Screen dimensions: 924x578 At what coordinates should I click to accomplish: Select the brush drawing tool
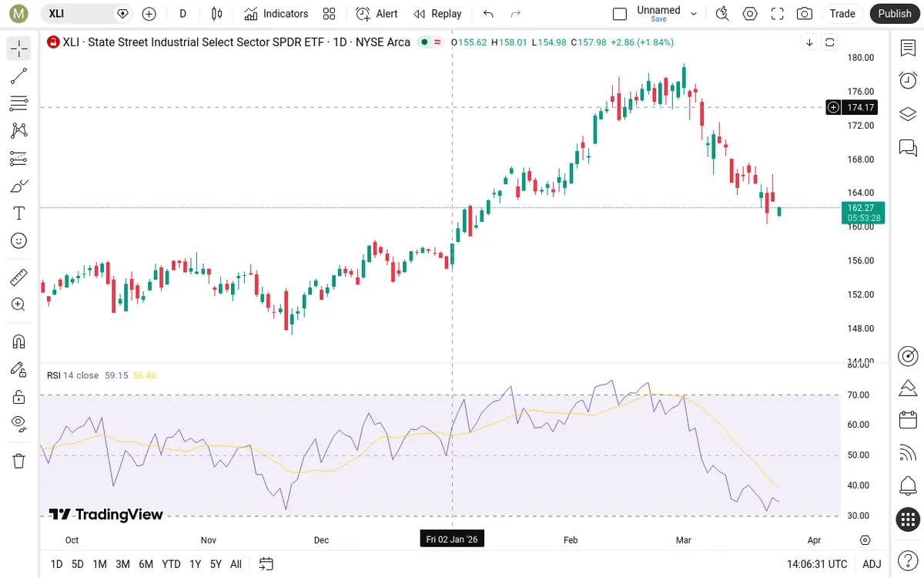[19, 186]
